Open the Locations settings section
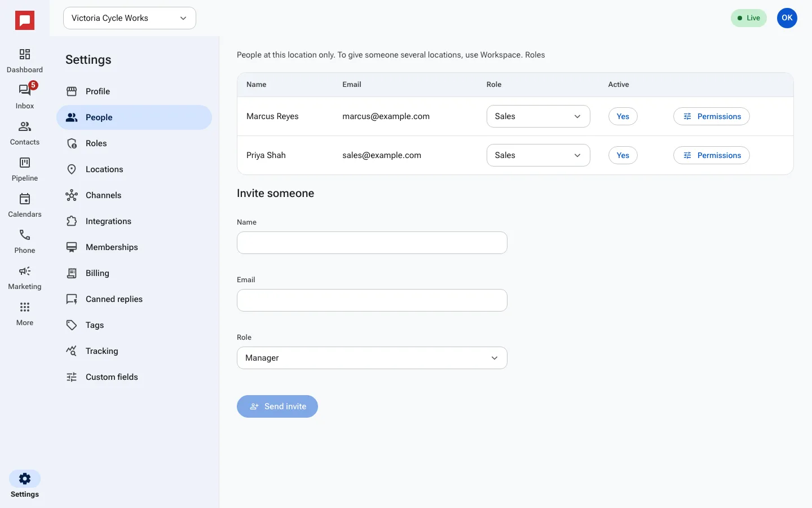Viewport: 812px width, 508px height. 134,169
